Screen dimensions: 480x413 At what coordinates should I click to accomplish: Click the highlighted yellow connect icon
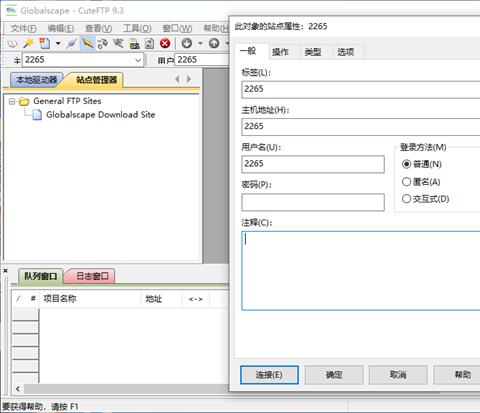pos(87,43)
